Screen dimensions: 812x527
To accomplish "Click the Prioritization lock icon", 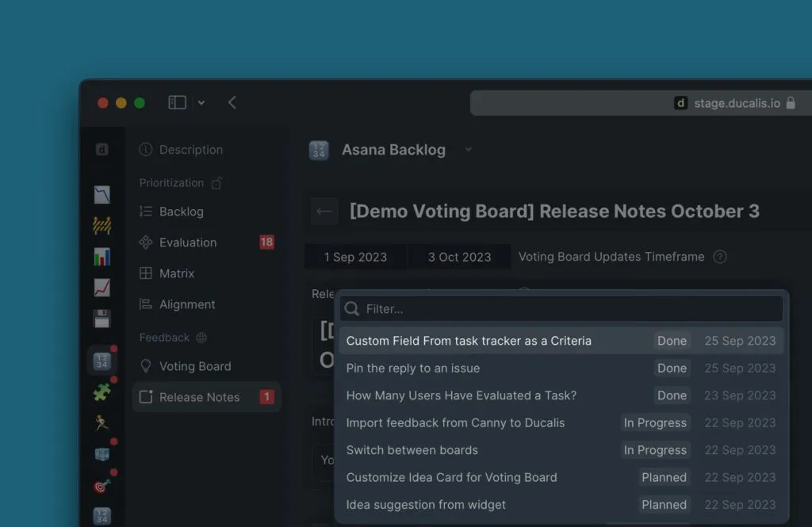I will 216,183.
